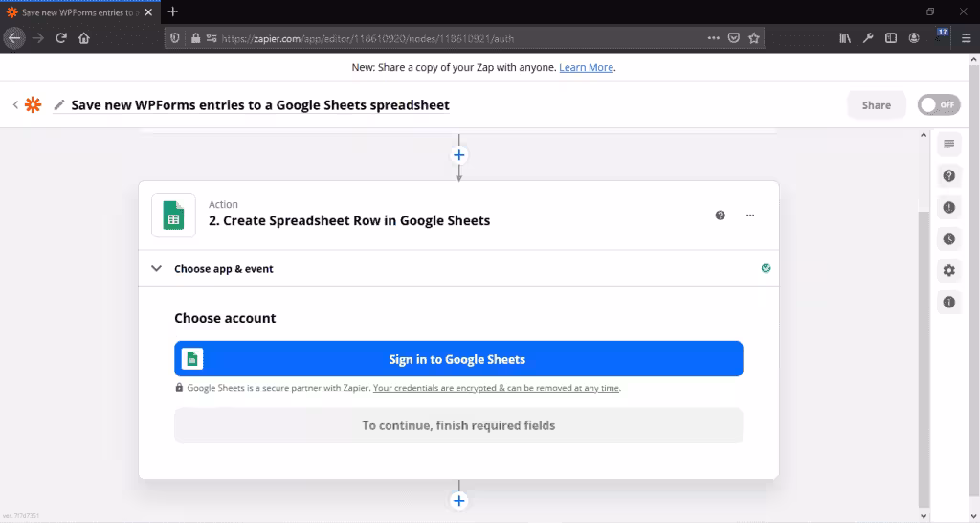Click the Share button
Screen dimensions: 980x523
tap(877, 105)
